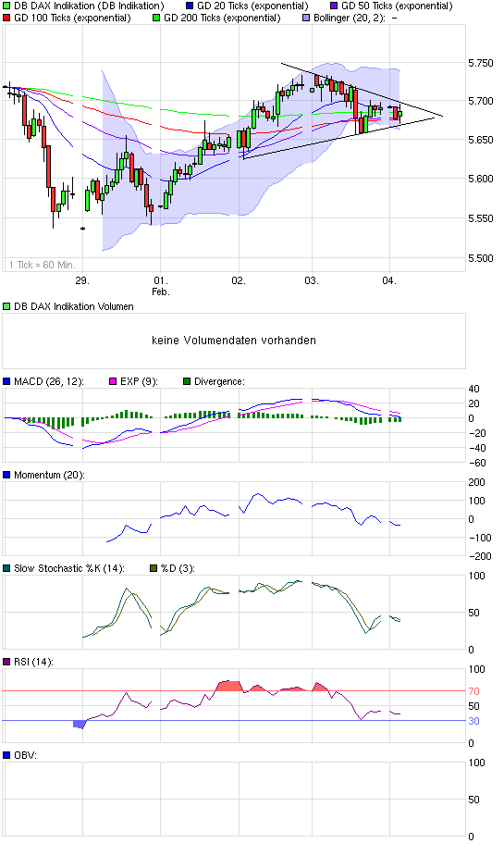The width and height of the screenshot is (504, 856).
Task: Select the 'RSI (14):' label
Action: pyautogui.click(x=33, y=662)
